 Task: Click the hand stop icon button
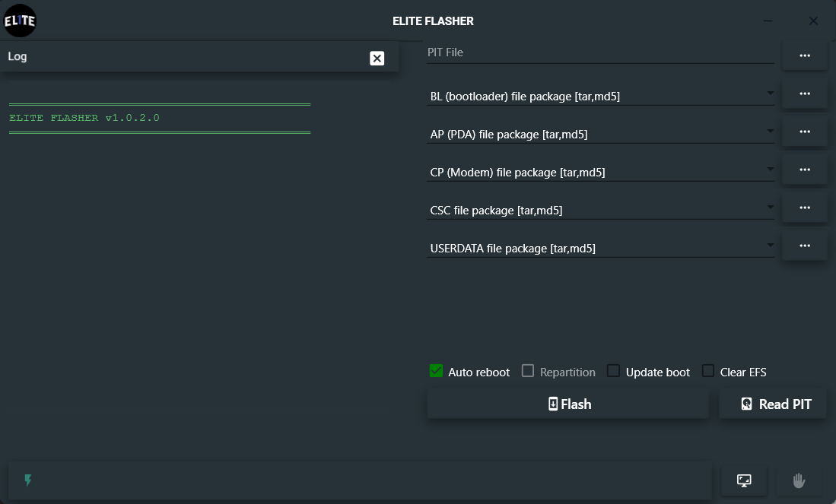[799, 480]
